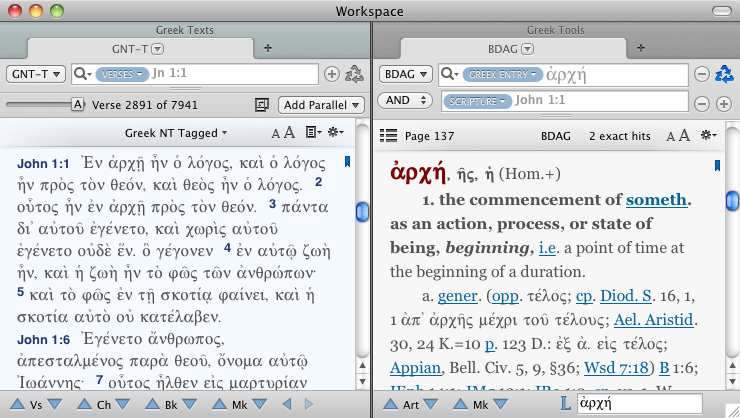The image size is (740, 418).
Task: Remove the Greek Entry search row
Action: tap(702, 74)
